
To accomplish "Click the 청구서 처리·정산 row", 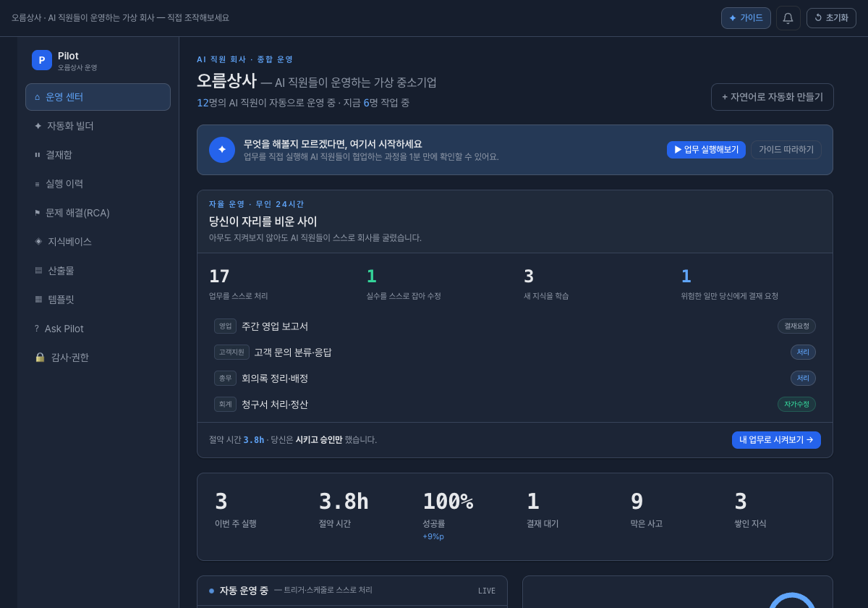I will (x=515, y=405).
